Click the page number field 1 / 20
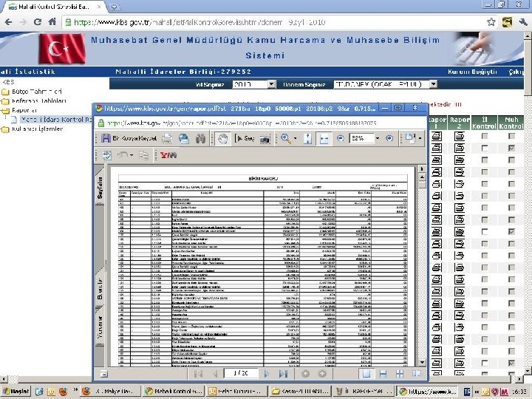The width and height of the screenshot is (532, 399). (x=241, y=373)
